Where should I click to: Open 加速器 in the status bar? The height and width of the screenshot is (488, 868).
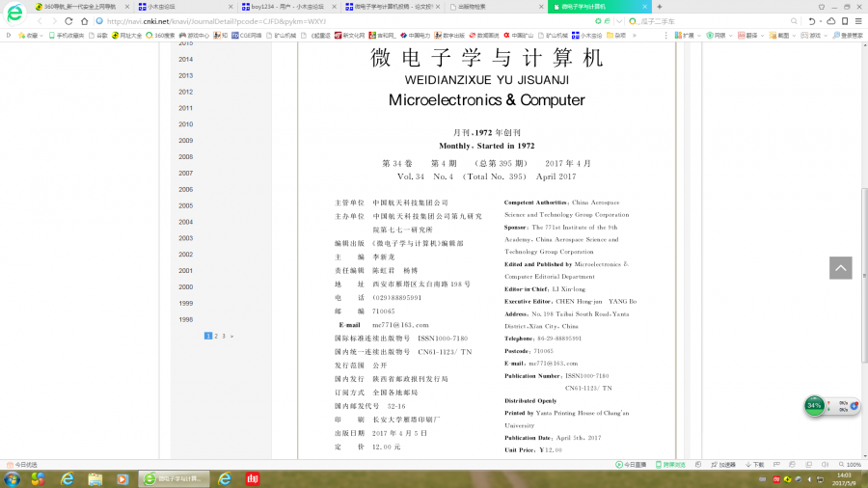click(723, 465)
